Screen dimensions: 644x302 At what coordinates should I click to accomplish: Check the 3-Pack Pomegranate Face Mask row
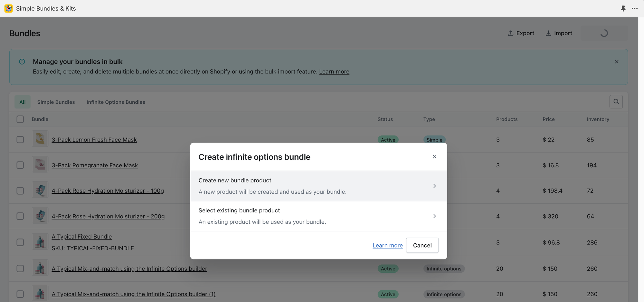[20, 165]
